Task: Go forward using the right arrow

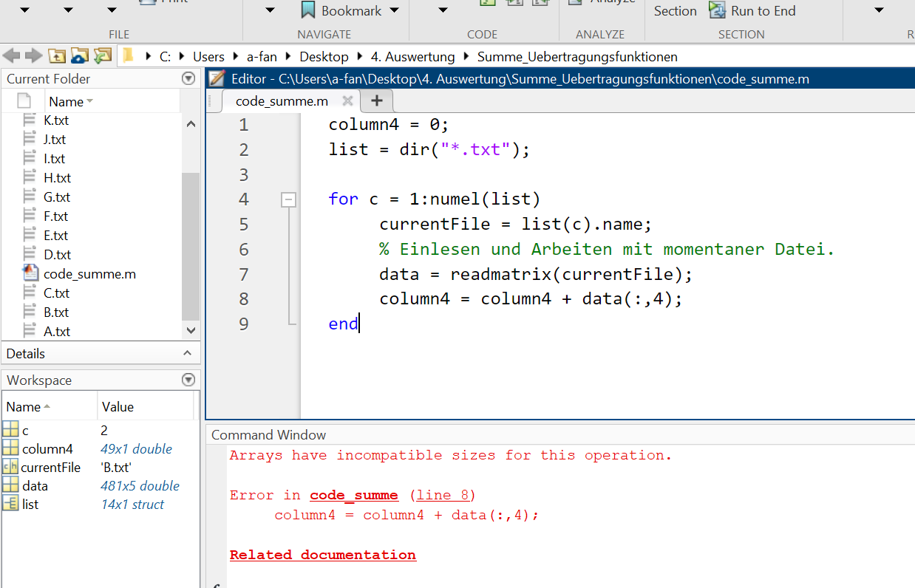Action: click(x=33, y=56)
